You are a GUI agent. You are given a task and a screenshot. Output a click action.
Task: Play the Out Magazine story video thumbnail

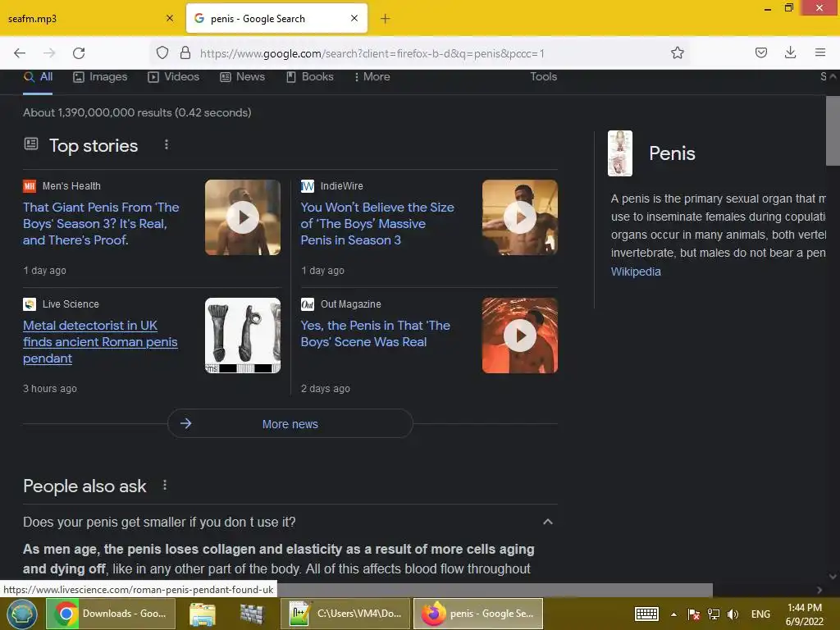tap(519, 336)
